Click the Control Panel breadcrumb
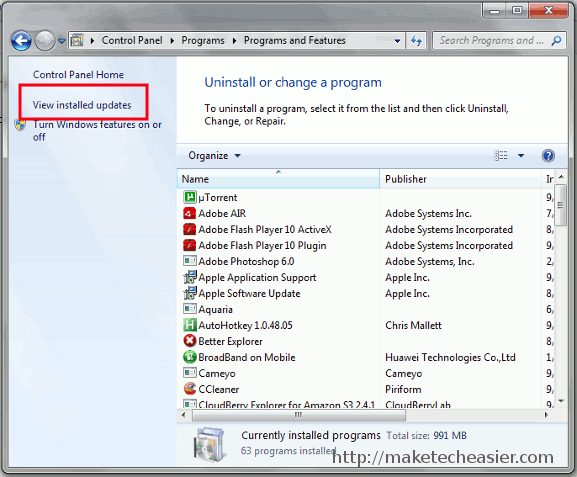577x477 pixels. pos(132,40)
